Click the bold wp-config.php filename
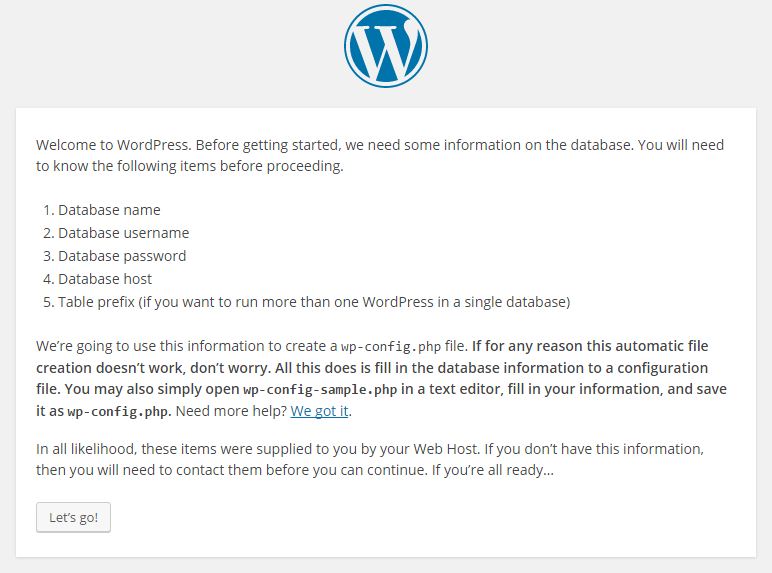 click(118, 412)
